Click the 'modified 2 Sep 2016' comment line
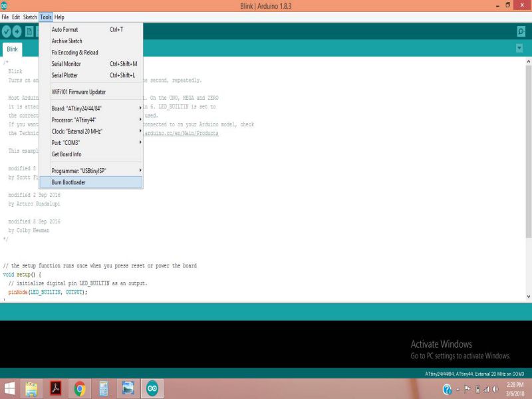The image size is (532, 399). pos(35,195)
